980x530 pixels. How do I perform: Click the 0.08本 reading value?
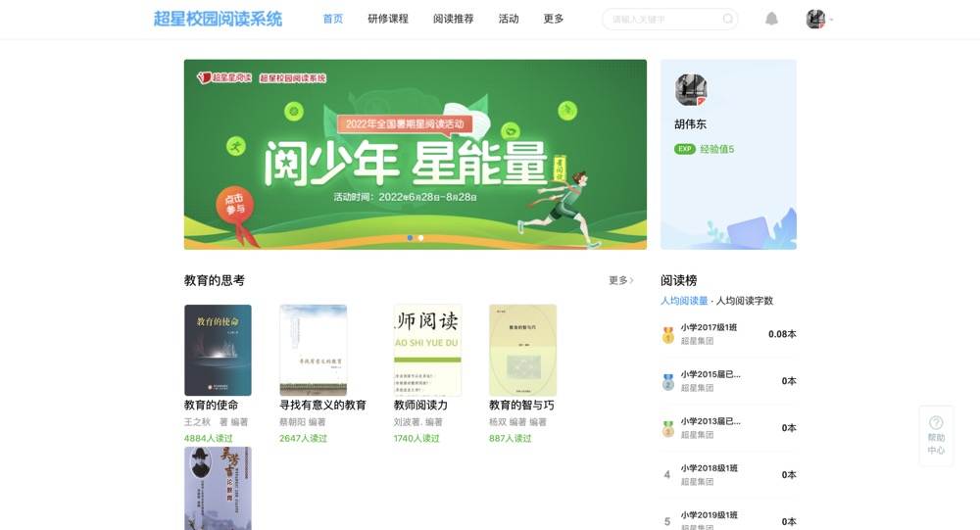(782, 334)
